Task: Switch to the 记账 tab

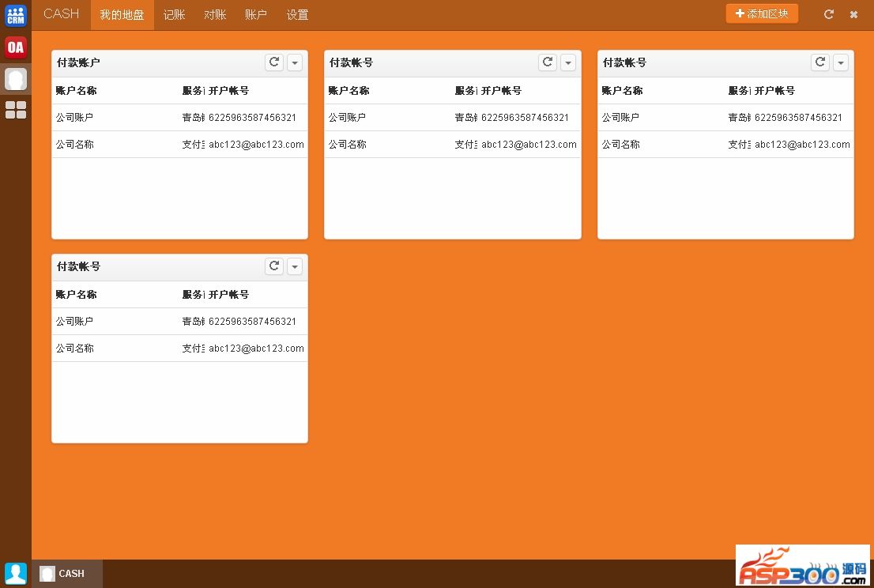Action: (174, 15)
